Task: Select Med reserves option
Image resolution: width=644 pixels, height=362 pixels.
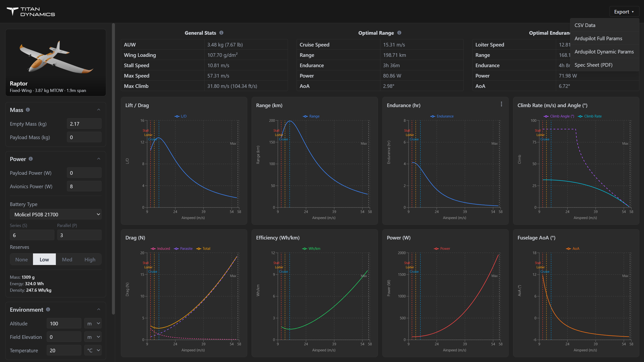Action: pos(67,260)
